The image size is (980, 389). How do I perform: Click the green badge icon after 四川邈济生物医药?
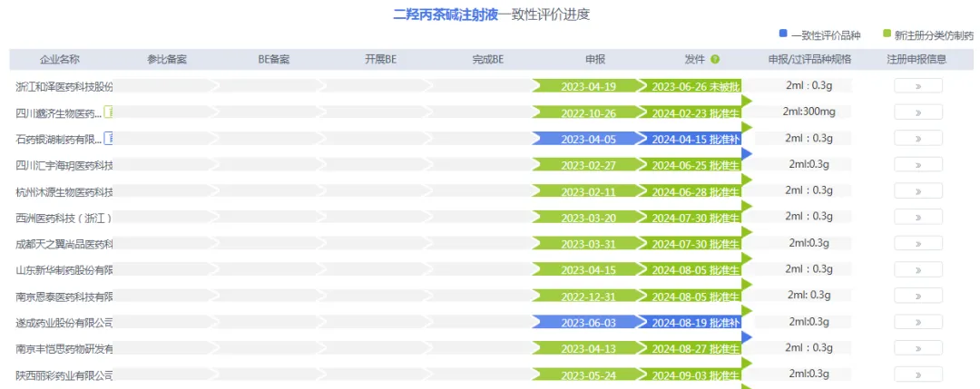point(109,112)
